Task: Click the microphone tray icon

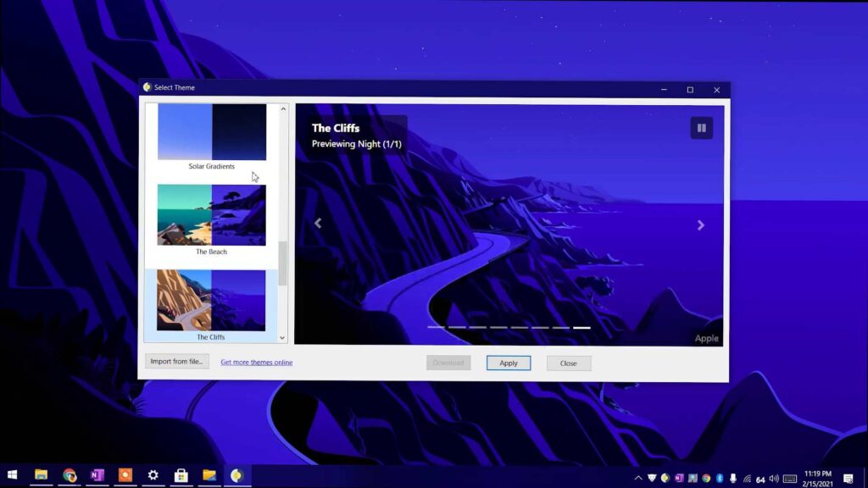Action: pos(733,478)
